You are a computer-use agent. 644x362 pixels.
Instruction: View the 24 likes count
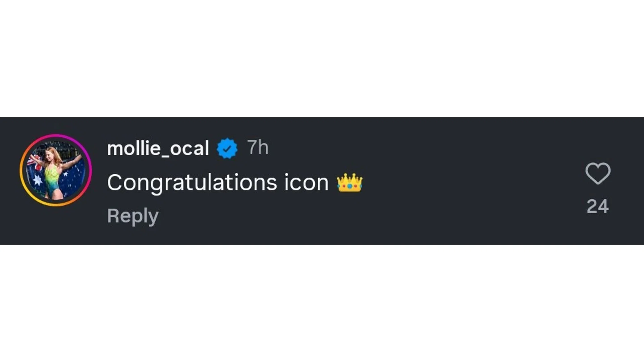coord(598,206)
